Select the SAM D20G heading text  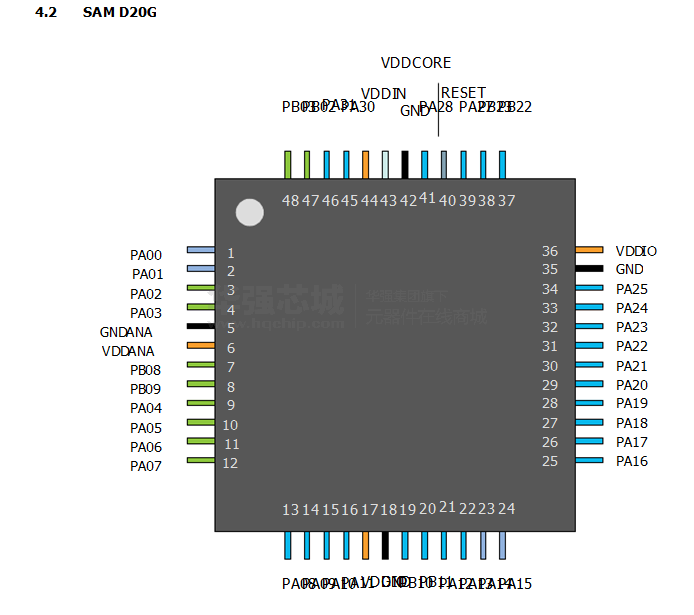click(120, 12)
